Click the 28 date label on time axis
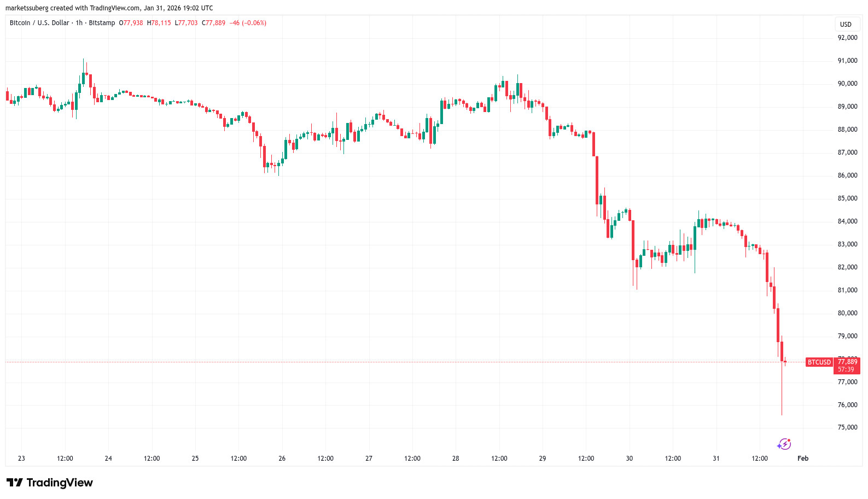Image resolution: width=868 pixels, height=499 pixels. (x=456, y=459)
